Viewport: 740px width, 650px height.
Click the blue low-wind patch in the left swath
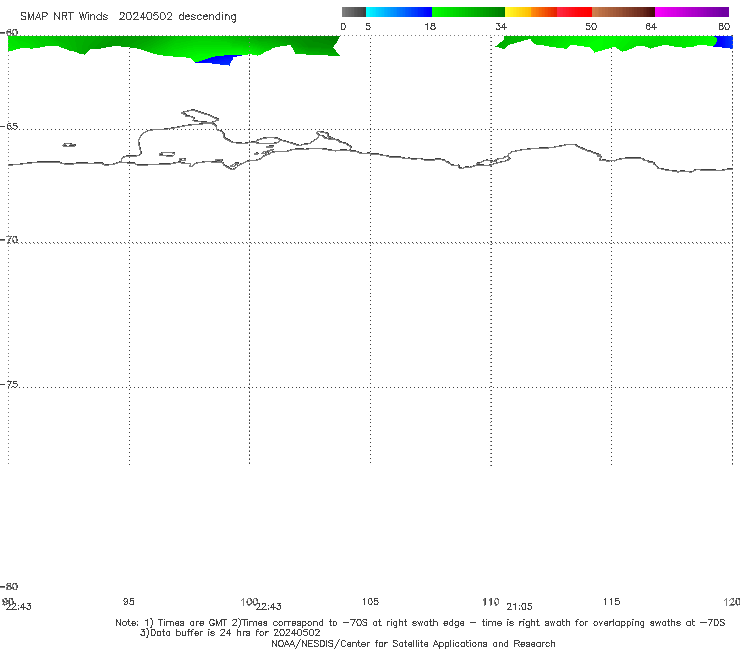[217, 60]
